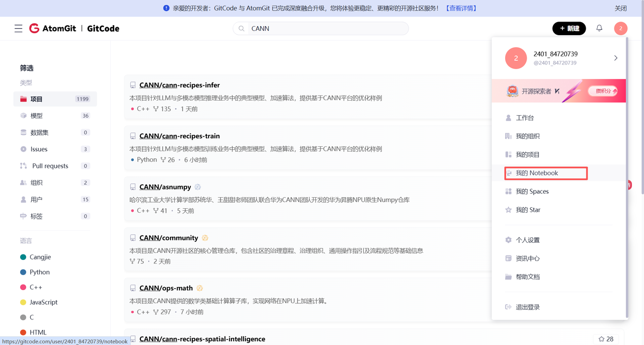Click the 退出登录 exit icon
644x345 pixels.
[x=508, y=307]
